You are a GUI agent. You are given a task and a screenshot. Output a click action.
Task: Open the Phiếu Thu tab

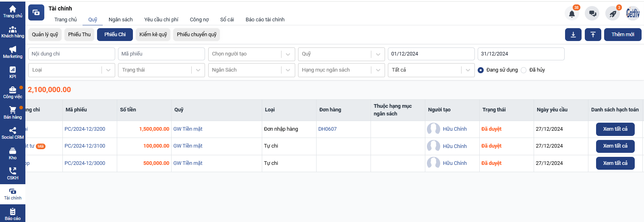point(79,35)
